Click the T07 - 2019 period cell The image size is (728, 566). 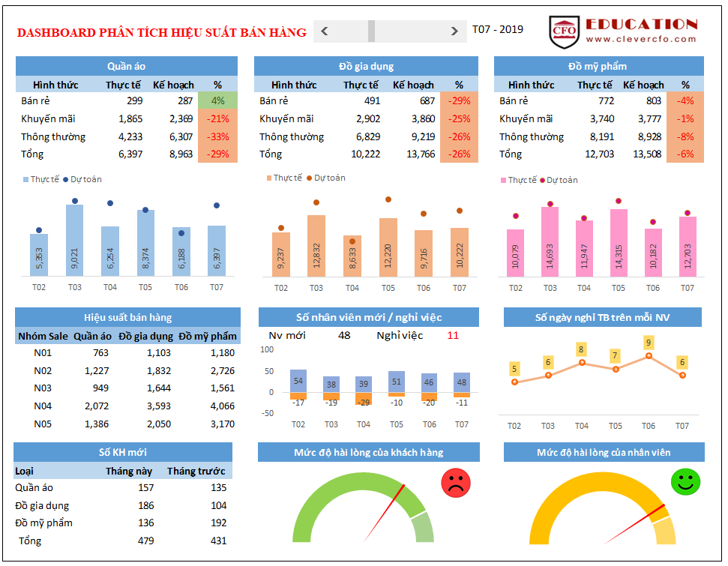(498, 30)
